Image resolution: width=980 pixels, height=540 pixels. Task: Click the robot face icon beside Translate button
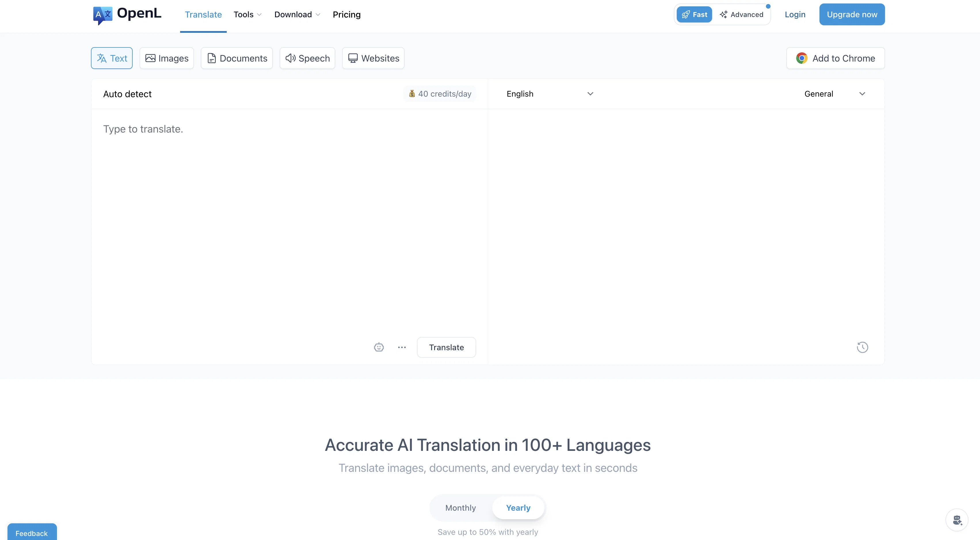[x=379, y=347]
